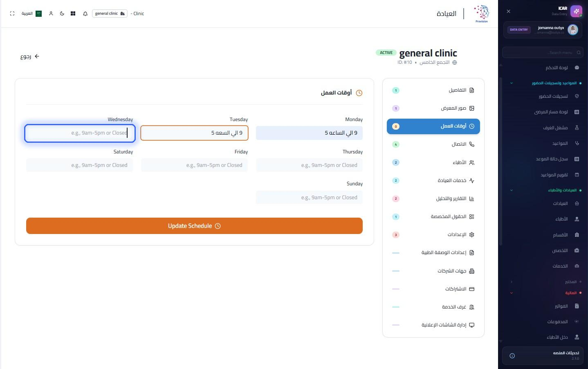The image size is (588, 369).
Task: Click the ICAR sparkle app icon
Action: pyautogui.click(x=576, y=11)
